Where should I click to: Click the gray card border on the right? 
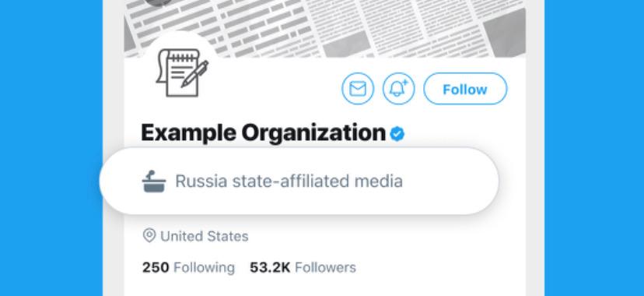(535, 148)
